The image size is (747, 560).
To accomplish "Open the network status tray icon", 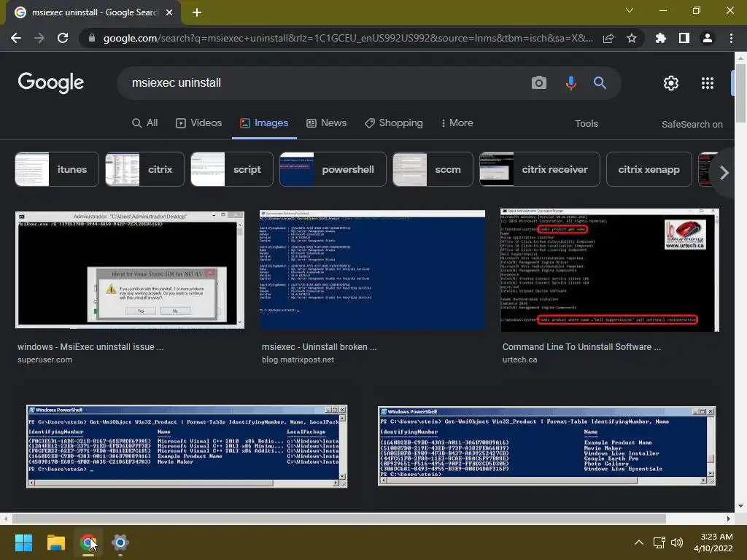I will [659, 542].
